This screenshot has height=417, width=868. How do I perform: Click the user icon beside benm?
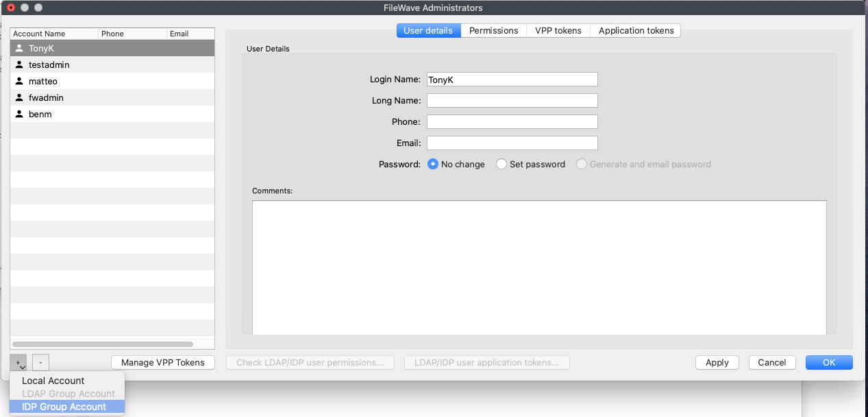[x=19, y=115]
